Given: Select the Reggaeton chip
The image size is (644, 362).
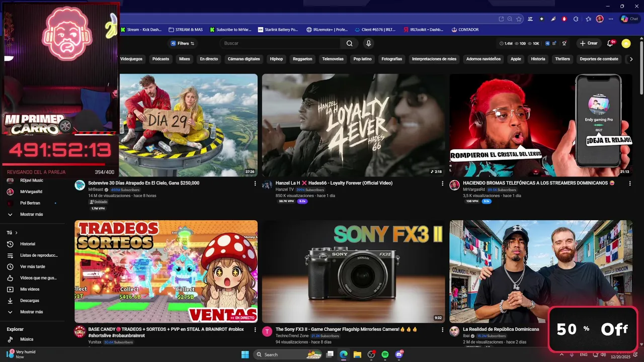Looking at the screenshot, I should click(x=302, y=59).
